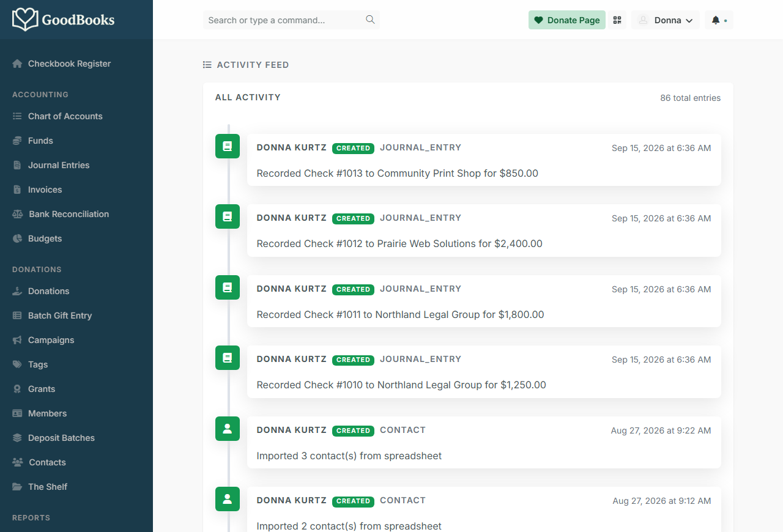Click contact icon for Imported 2 contacts
The height and width of the screenshot is (532, 783).
[x=228, y=499]
